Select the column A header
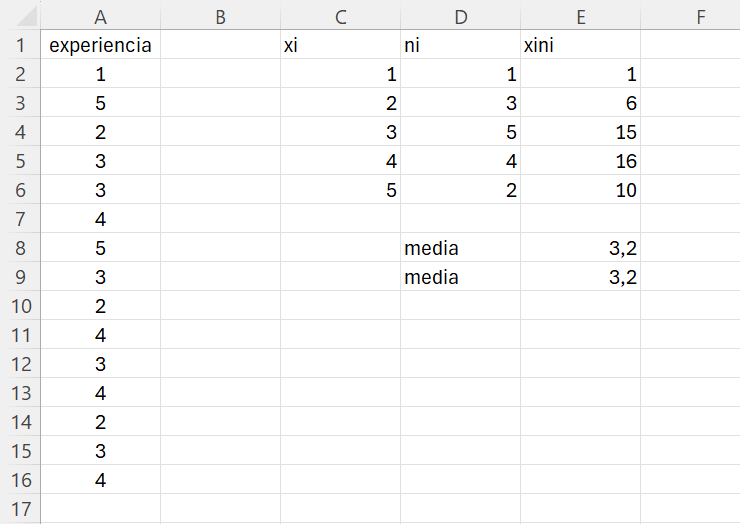The width and height of the screenshot is (740, 524). [x=100, y=15]
